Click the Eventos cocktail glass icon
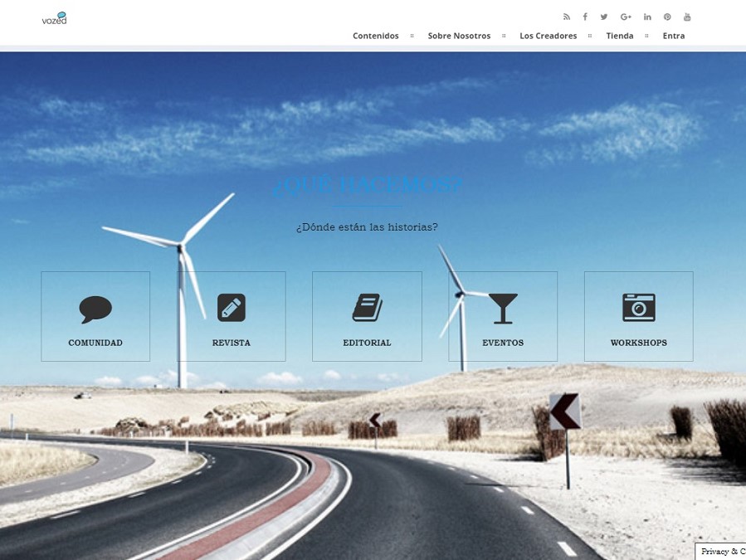Screen dimensions: 746x560 (x=503, y=309)
